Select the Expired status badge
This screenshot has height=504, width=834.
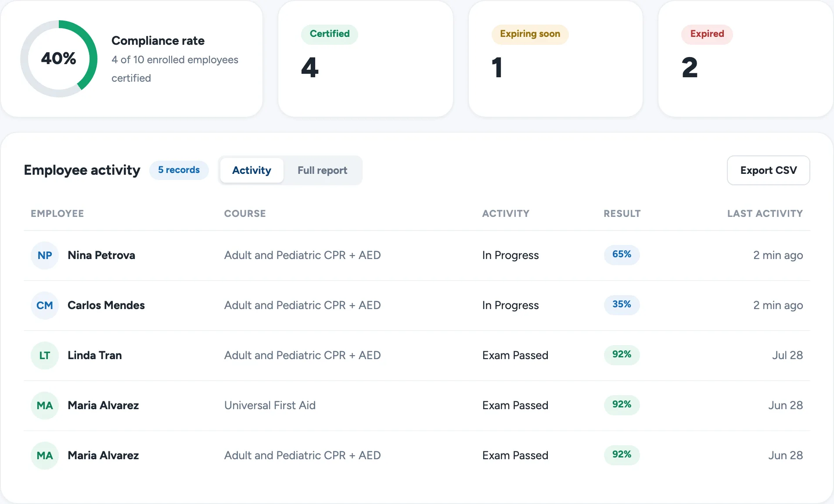click(x=707, y=34)
